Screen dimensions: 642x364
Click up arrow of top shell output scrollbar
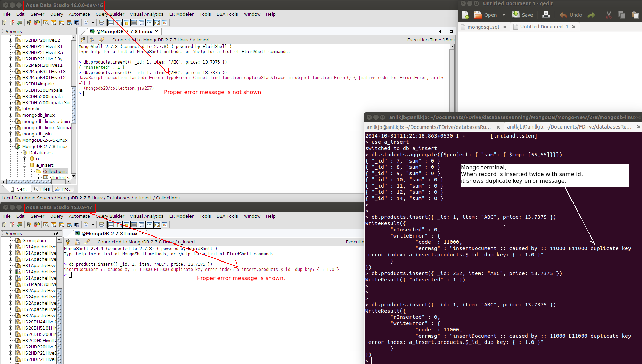tap(452, 47)
